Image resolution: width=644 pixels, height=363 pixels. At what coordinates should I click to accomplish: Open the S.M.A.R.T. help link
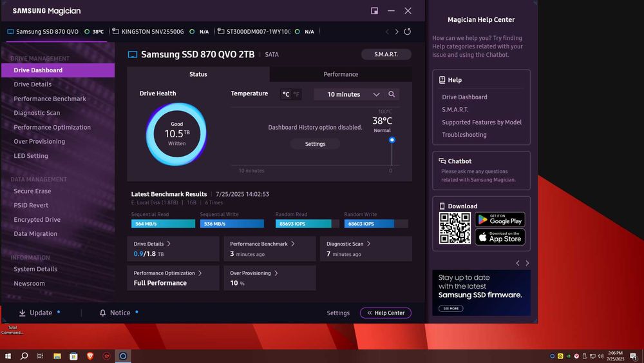click(x=455, y=110)
